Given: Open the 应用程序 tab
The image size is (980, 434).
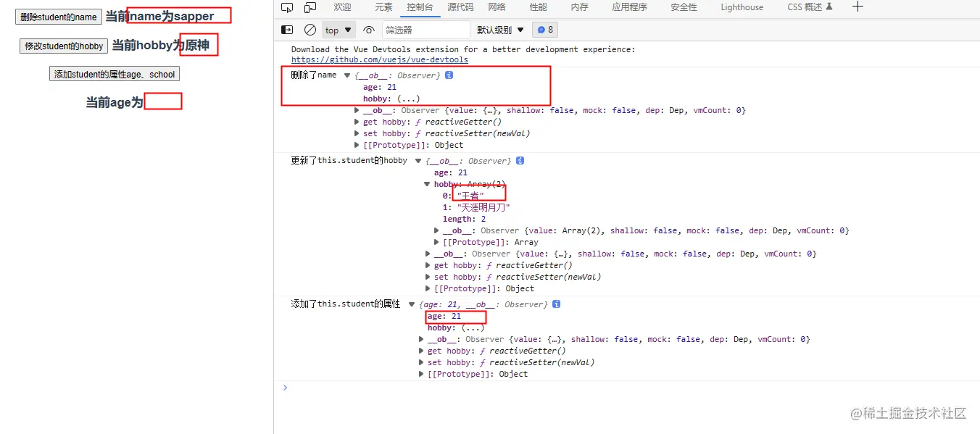Looking at the screenshot, I should 629,7.
